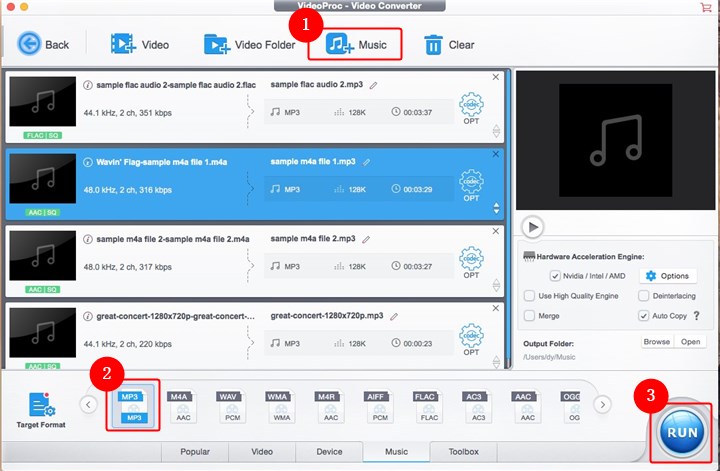Browse for output folder
This screenshot has width=720, height=471.
tap(657, 342)
